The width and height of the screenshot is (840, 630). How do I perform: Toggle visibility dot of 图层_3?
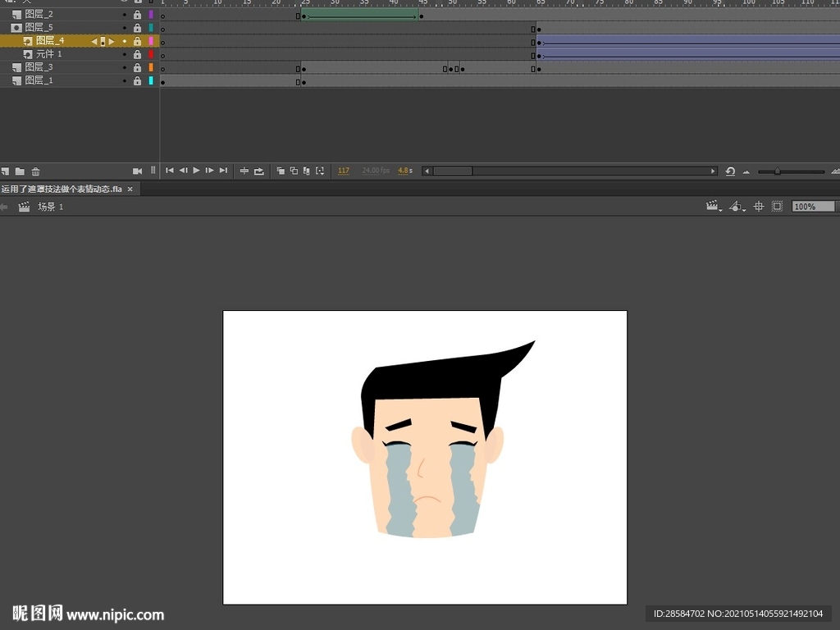[x=125, y=67]
